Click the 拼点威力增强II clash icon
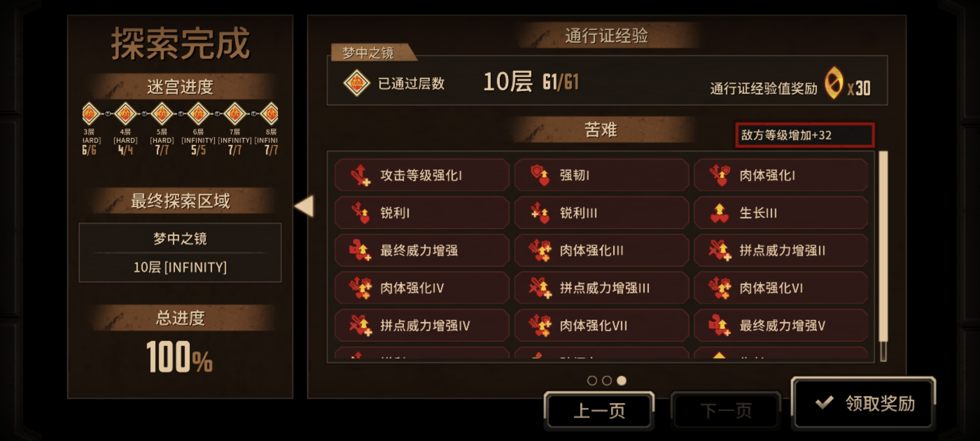The width and height of the screenshot is (980, 441). 719,250
